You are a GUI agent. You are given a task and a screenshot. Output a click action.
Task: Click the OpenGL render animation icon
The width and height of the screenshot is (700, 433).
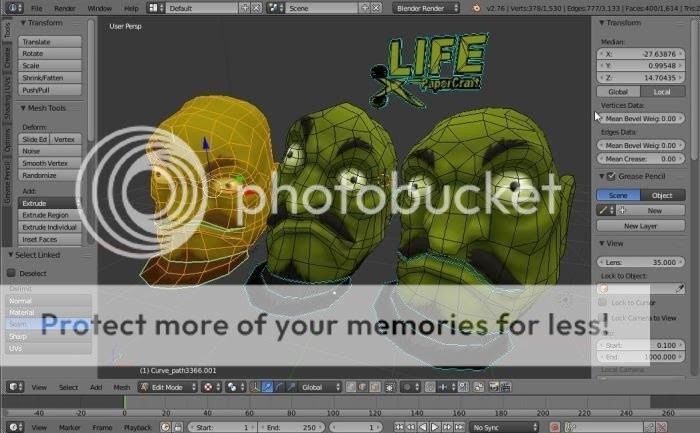click(506, 387)
